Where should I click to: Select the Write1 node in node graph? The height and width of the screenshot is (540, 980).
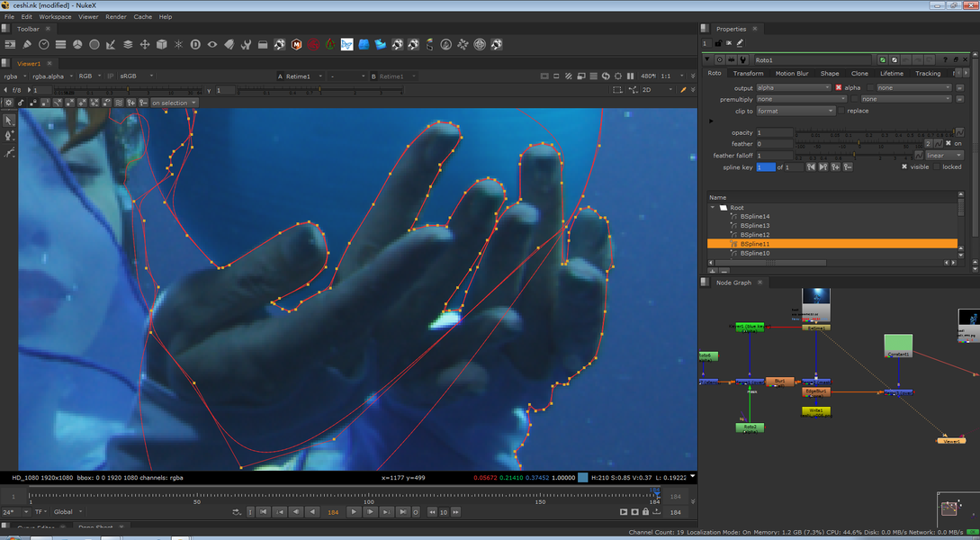(x=815, y=412)
